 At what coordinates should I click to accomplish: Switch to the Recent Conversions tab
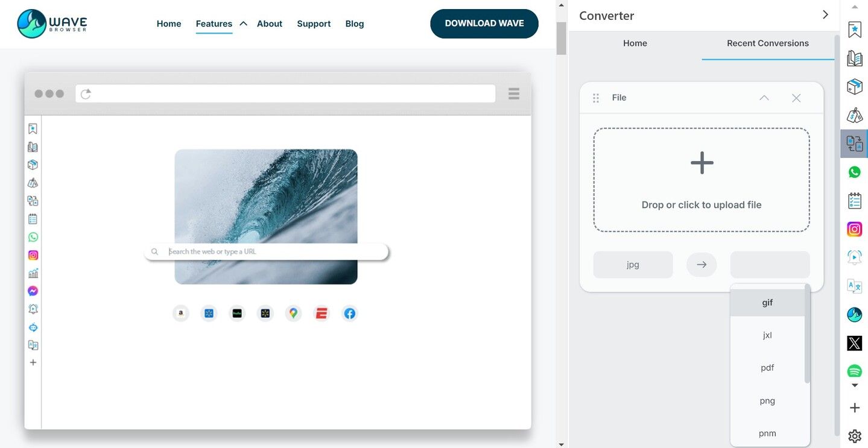767,43
